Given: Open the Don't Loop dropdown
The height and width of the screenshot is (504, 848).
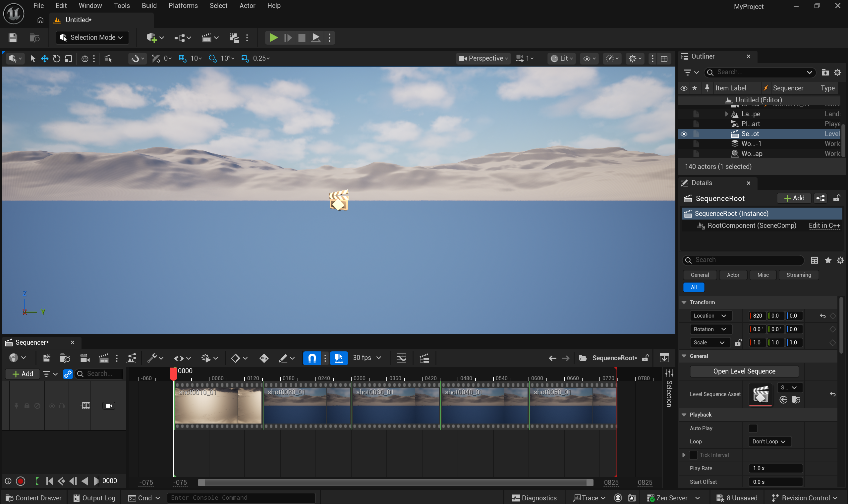Looking at the screenshot, I should coord(769,441).
